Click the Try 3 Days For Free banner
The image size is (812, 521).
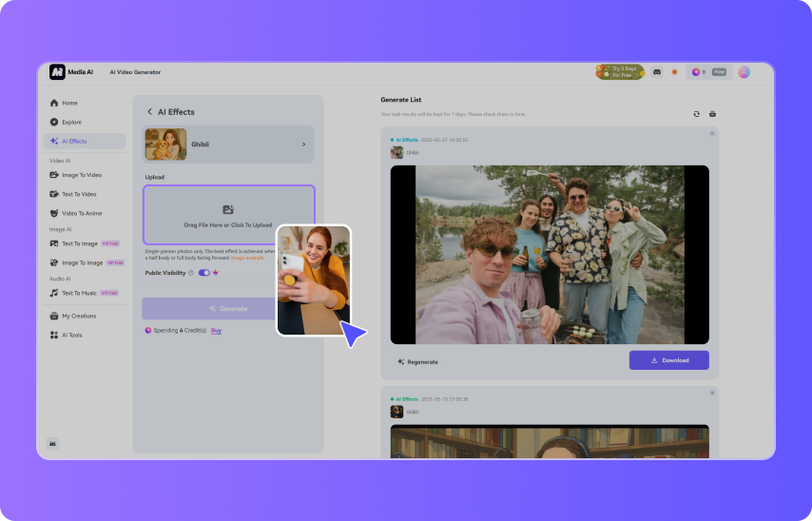(x=619, y=72)
